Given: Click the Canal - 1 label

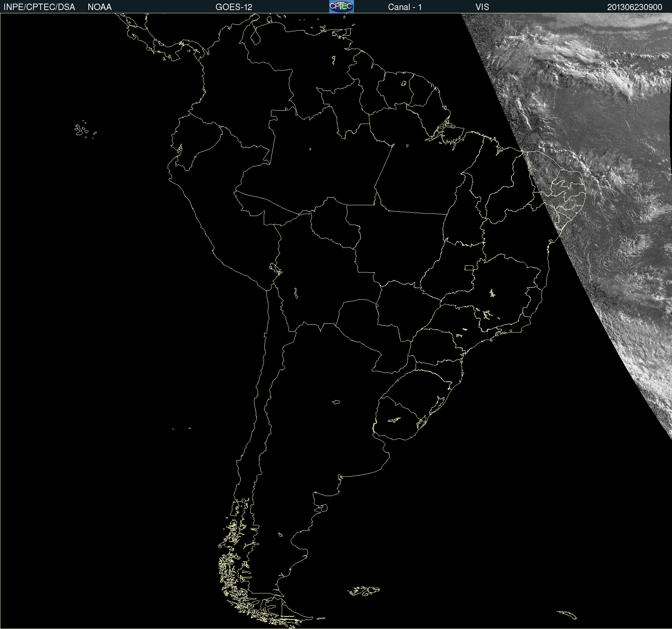Looking at the screenshot, I should (405, 7).
